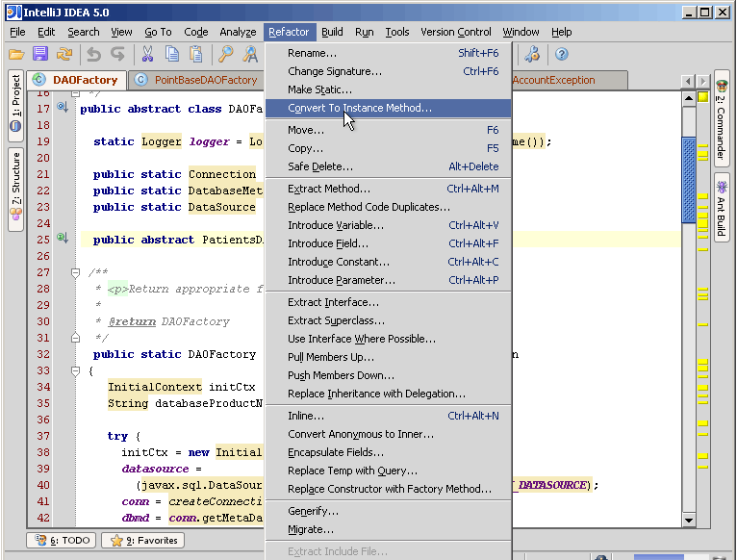Switch to the DAOFactory editor tab
Screen dimensions: 737x560
click(x=77, y=80)
